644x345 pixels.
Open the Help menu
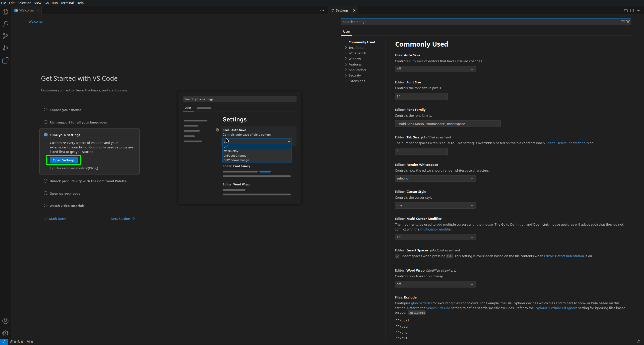click(x=80, y=3)
